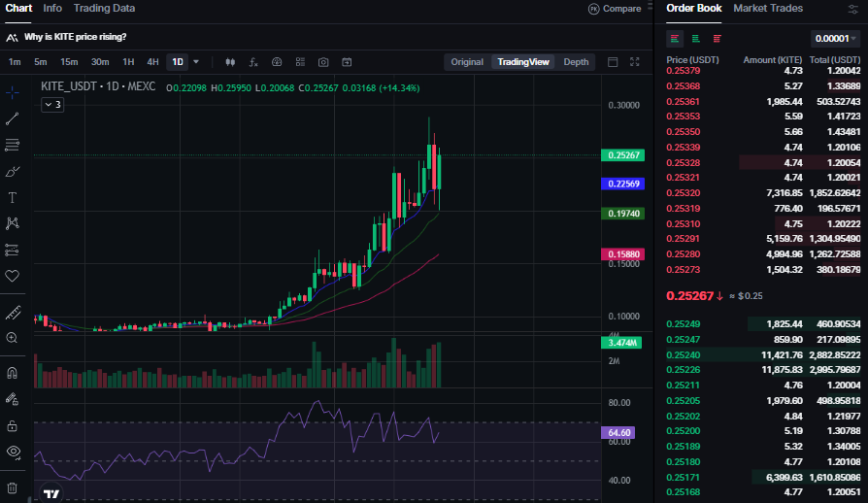Open the Market Trades tab

coord(768,9)
